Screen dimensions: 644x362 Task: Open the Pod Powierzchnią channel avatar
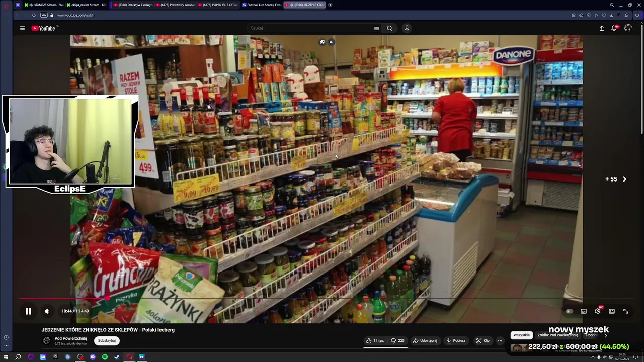pos(47,340)
